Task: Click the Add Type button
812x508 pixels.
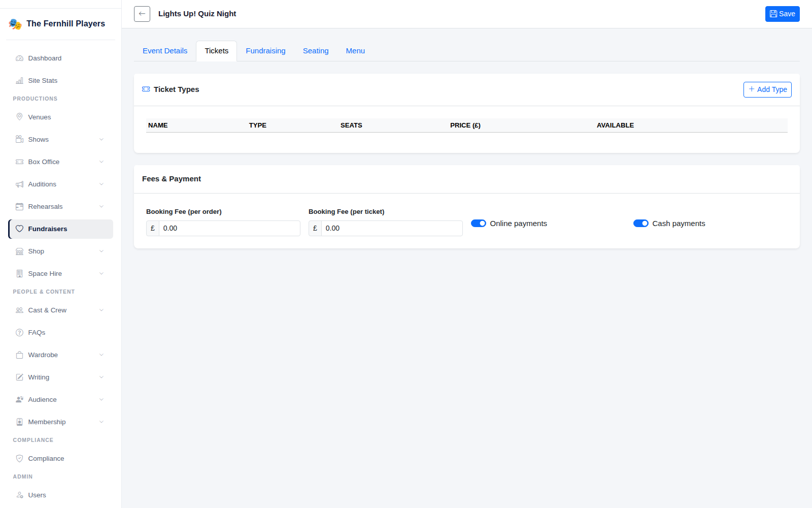Action: pos(767,89)
